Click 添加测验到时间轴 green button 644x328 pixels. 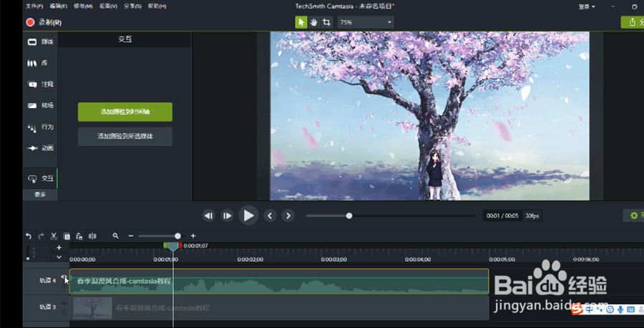pos(125,112)
